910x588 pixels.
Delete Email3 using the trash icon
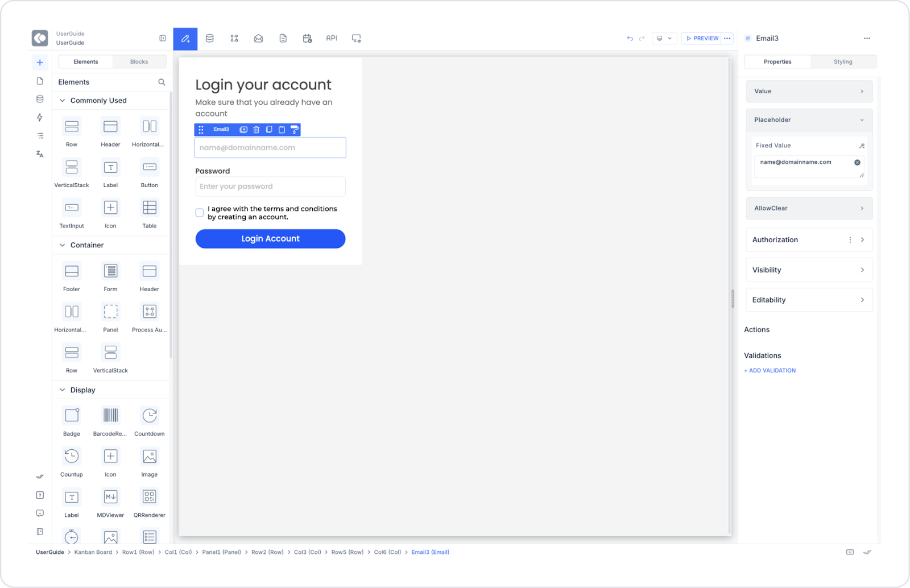[257, 130]
